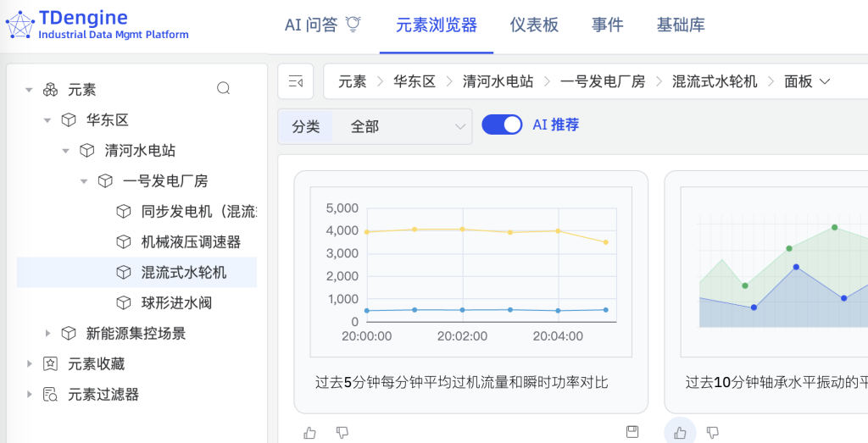The width and height of the screenshot is (868, 443).
Task: Expand the 元素收藏 arrow
Action: tap(30, 363)
